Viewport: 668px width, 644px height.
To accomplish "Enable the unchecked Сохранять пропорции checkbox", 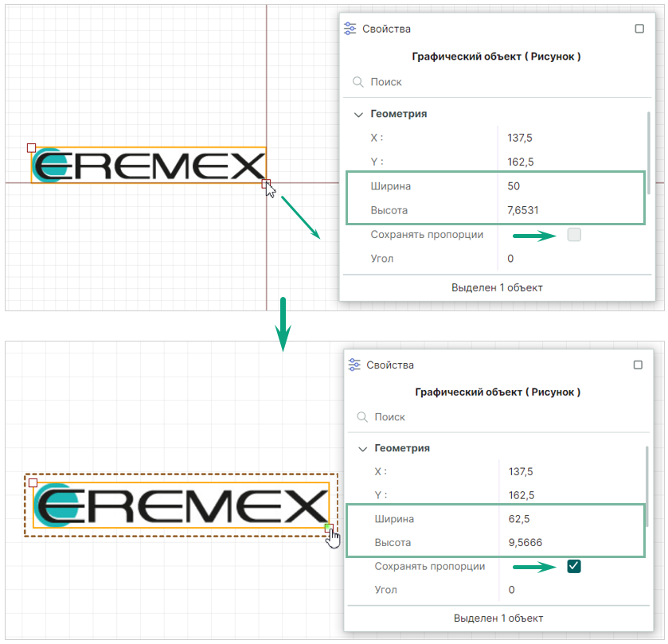I will pos(574,235).
